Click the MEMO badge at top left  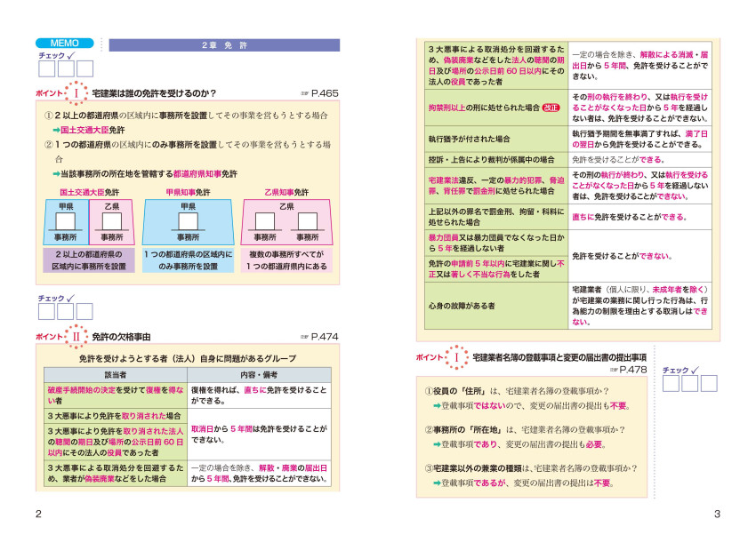(x=64, y=44)
